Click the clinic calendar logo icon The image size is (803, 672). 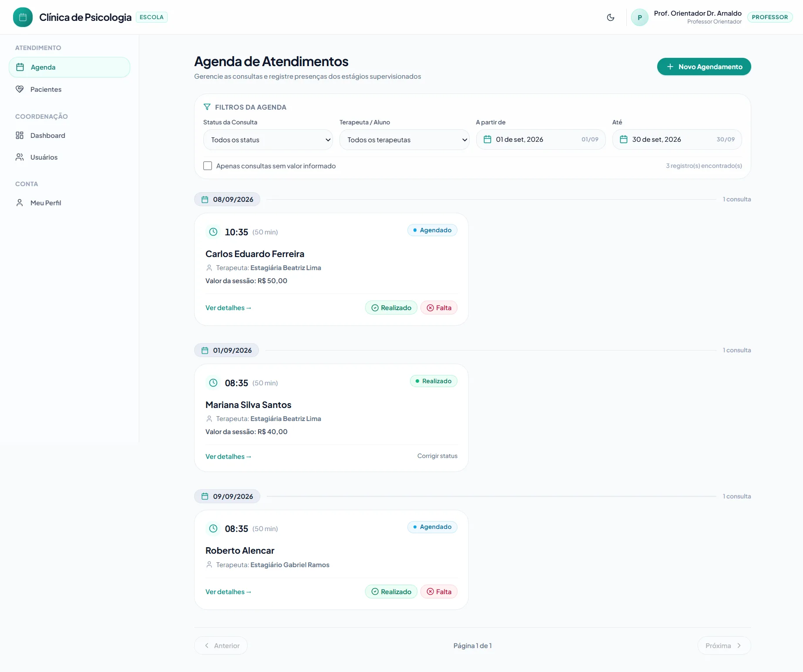[x=23, y=17]
